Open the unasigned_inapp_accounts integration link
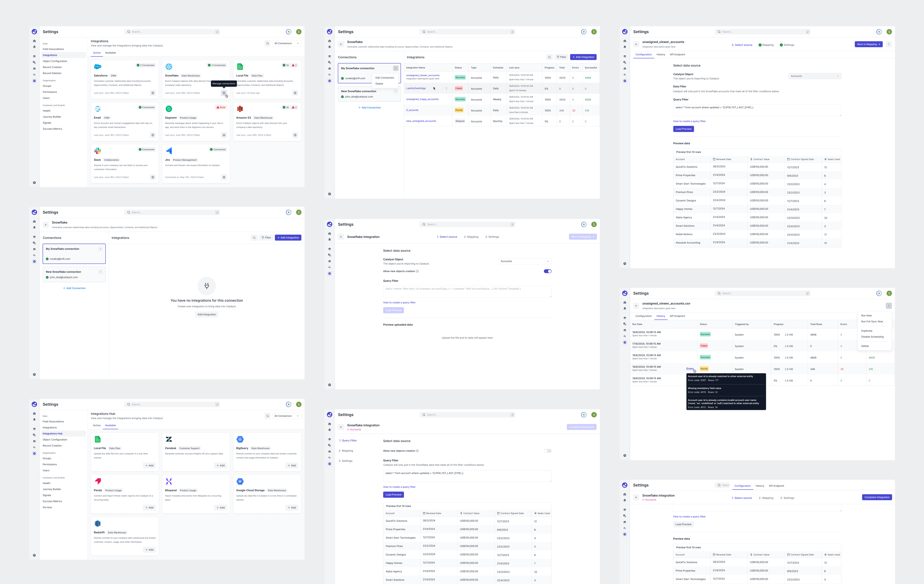This screenshot has width=924, height=584. pyautogui.click(x=422, y=99)
